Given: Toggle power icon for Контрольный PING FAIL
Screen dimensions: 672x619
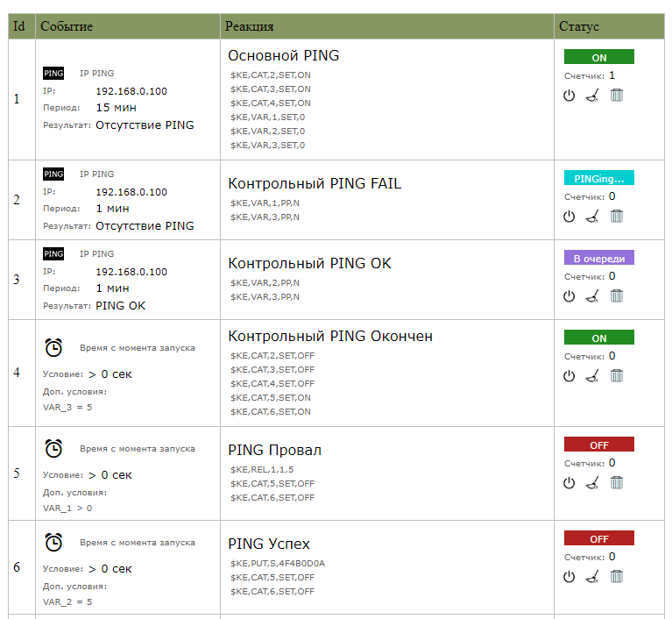Looking at the screenshot, I should 569,216.
